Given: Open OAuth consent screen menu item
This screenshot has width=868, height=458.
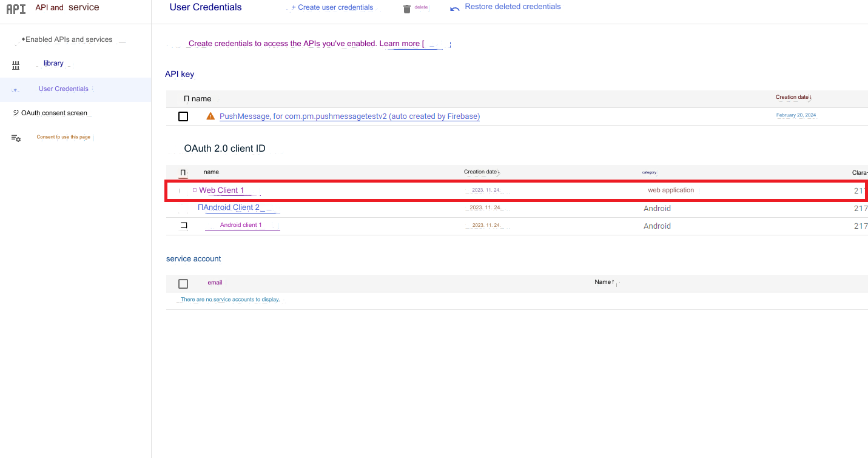Looking at the screenshot, I should [x=55, y=113].
